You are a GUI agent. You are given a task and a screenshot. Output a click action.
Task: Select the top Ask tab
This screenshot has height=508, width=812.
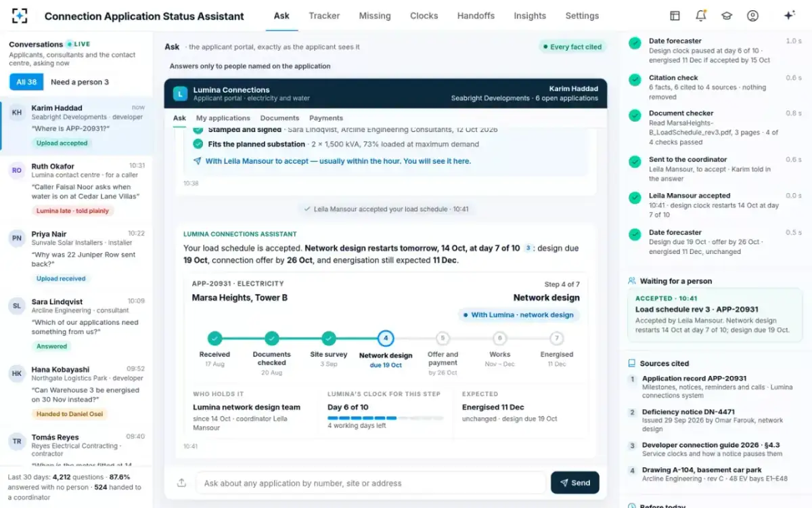coord(281,16)
